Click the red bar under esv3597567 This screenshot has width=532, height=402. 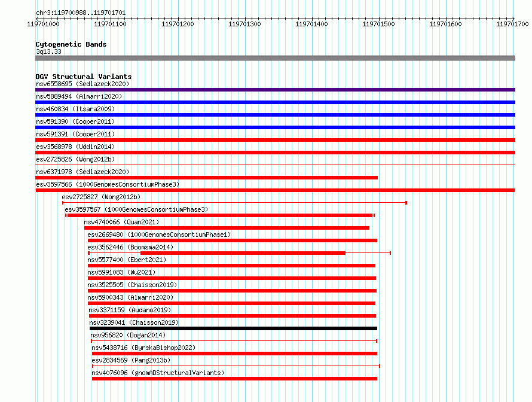click(x=220, y=215)
